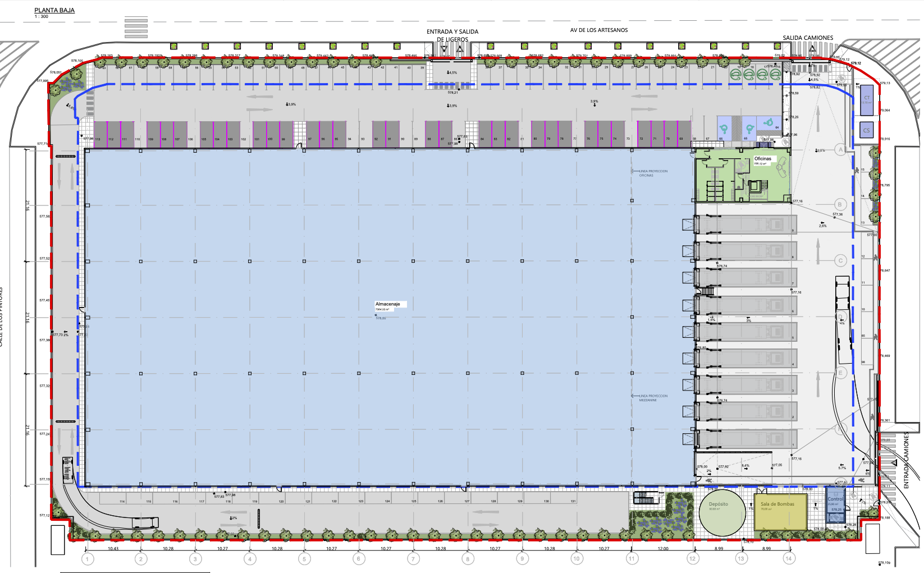Click grid bubble B

pyautogui.click(x=840, y=205)
